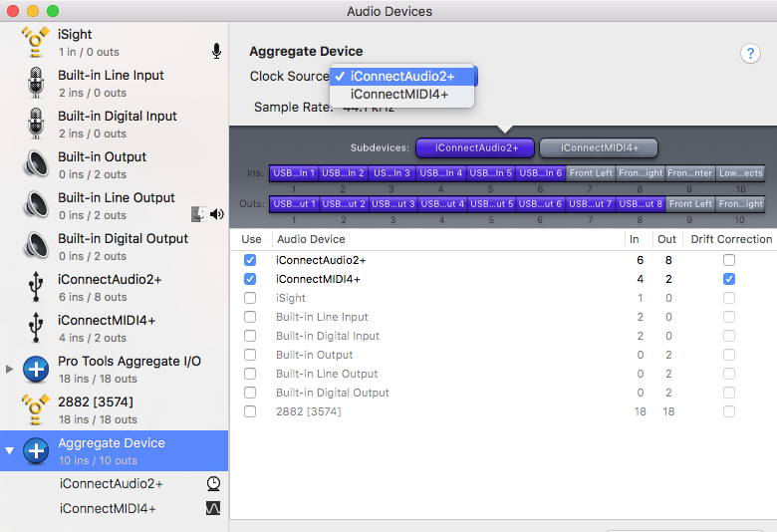Click the Front Left input channel

(591, 173)
